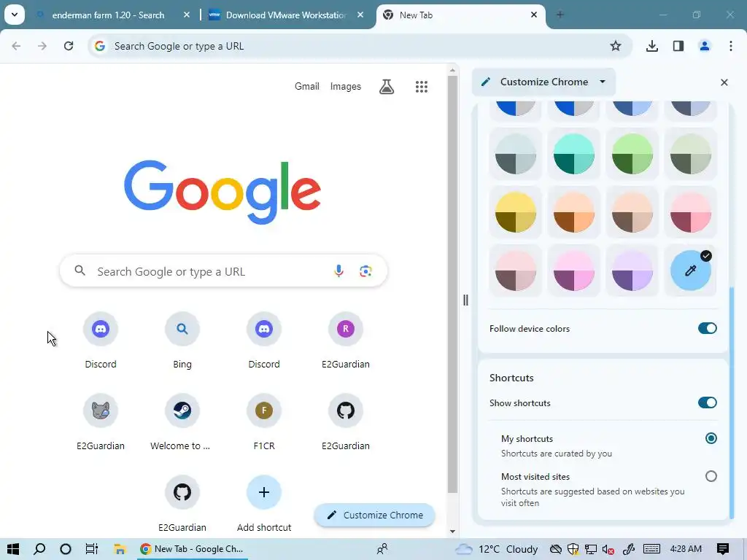
Task: Close the Customize Chrome side panel
Action: click(x=724, y=82)
